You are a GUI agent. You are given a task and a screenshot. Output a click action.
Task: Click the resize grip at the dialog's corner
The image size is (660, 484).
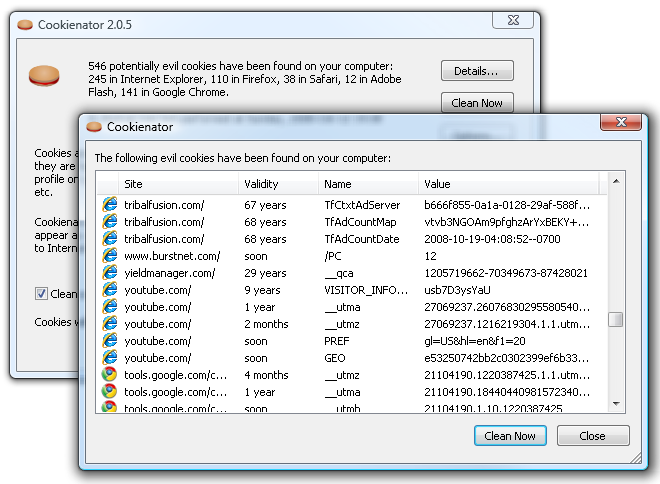pyautogui.click(x=636, y=457)
